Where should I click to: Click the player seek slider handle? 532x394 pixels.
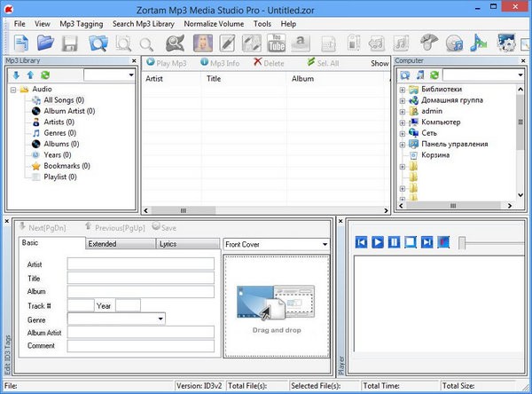click(x=461, y=242)
